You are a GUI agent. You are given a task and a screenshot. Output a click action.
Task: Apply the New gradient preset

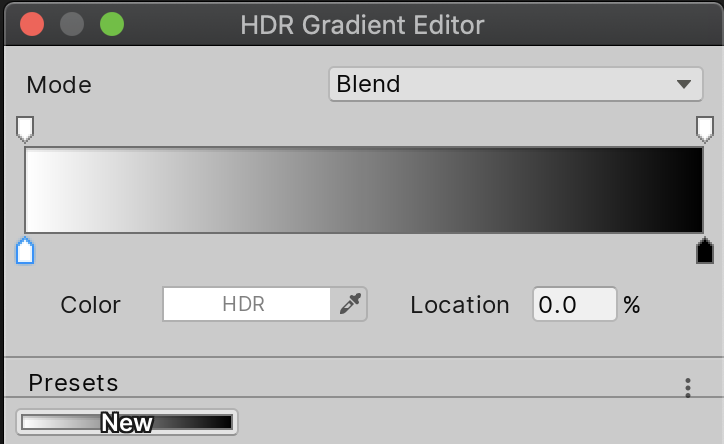127,423
